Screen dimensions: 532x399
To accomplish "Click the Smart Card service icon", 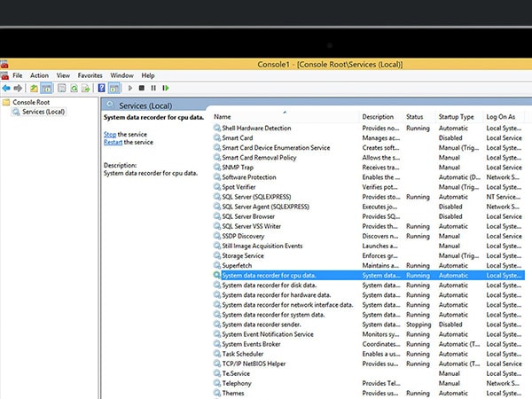I will click(x=217, y=137).
